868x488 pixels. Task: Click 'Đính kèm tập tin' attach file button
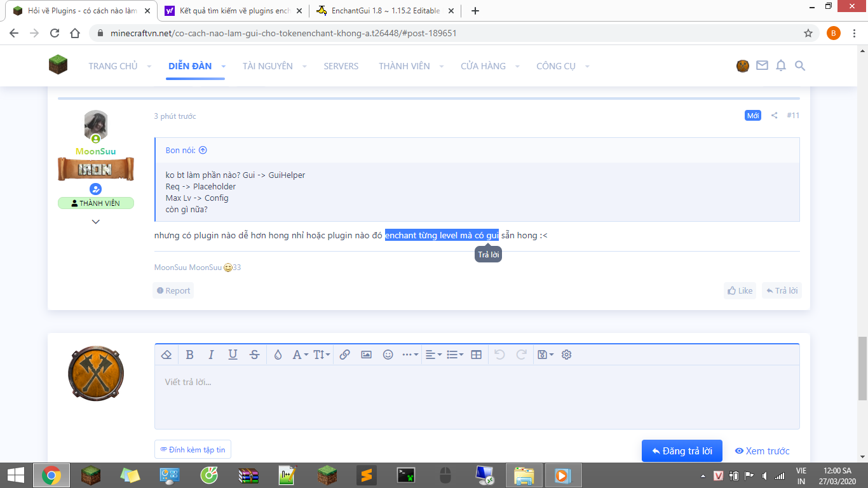193,449
